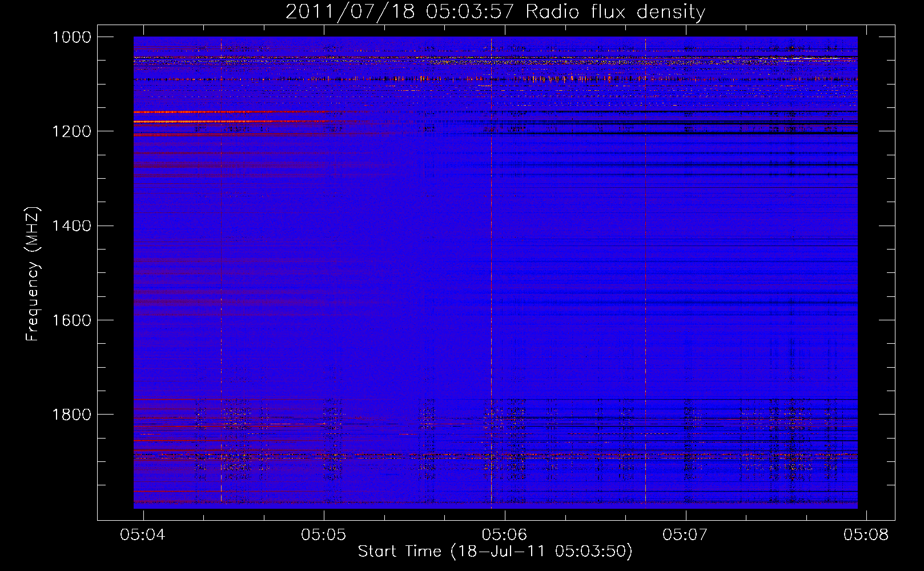Click the 05:04 time tick label
The image size is (924, 571).
click(143, 534)
